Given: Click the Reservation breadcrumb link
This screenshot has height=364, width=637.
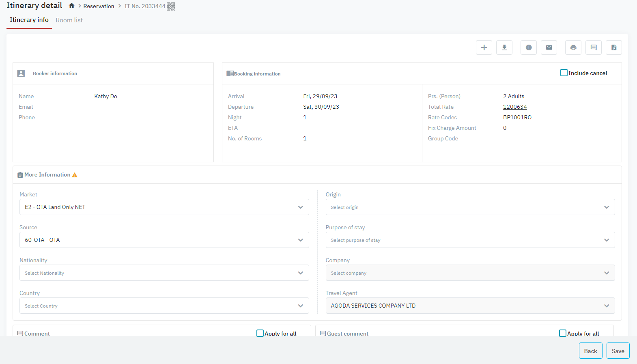Looking at the screenshot, I should pos(99,6).
